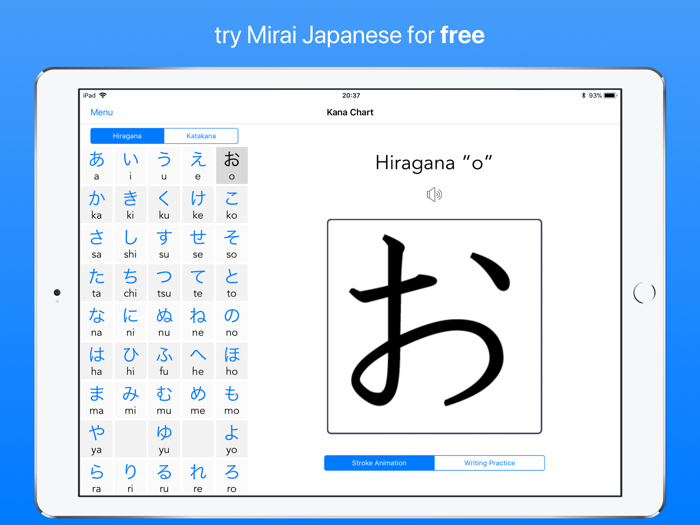Click the ゆ (yu) kana cell
This screenshot has width=700, height=525.
[164, 439]
